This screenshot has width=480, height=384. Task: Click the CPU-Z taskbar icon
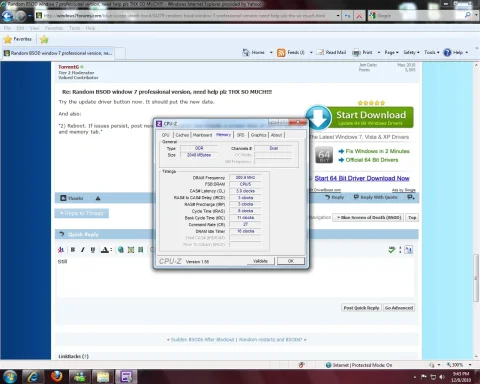coord(126,377)
